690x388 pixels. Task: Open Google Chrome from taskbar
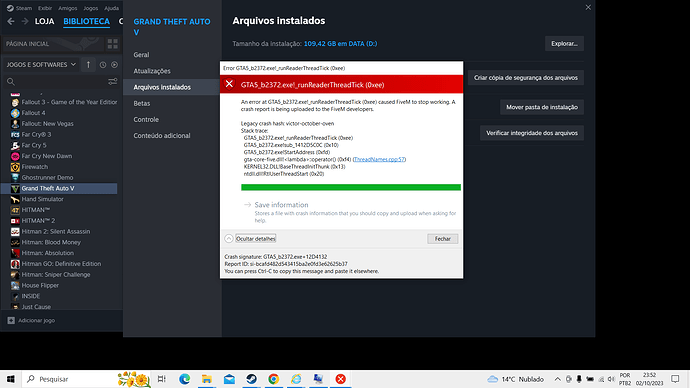[x=274, y=379]
